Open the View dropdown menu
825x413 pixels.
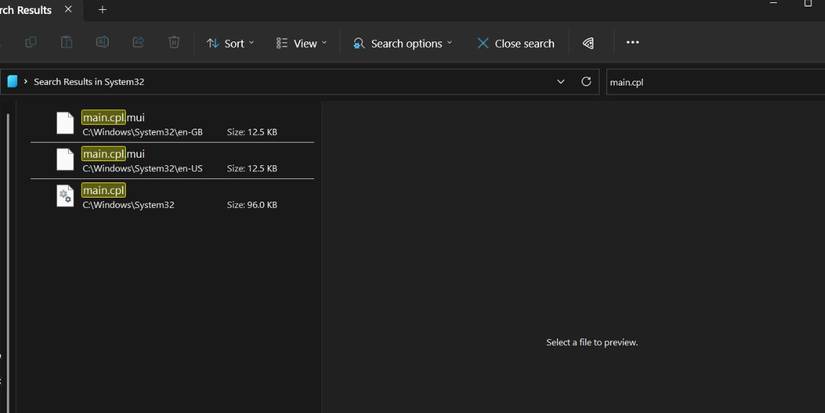pos(301,43)
